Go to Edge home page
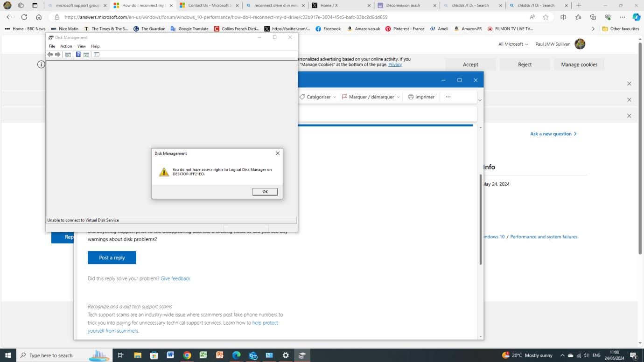This screenshot has width=644, height=362. 39,17
